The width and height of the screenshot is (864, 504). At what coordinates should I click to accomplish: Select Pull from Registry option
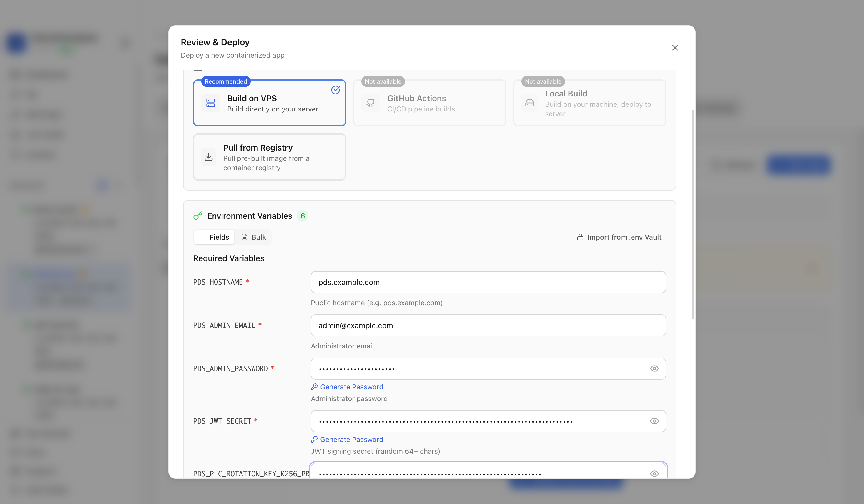tap(269, 157)
